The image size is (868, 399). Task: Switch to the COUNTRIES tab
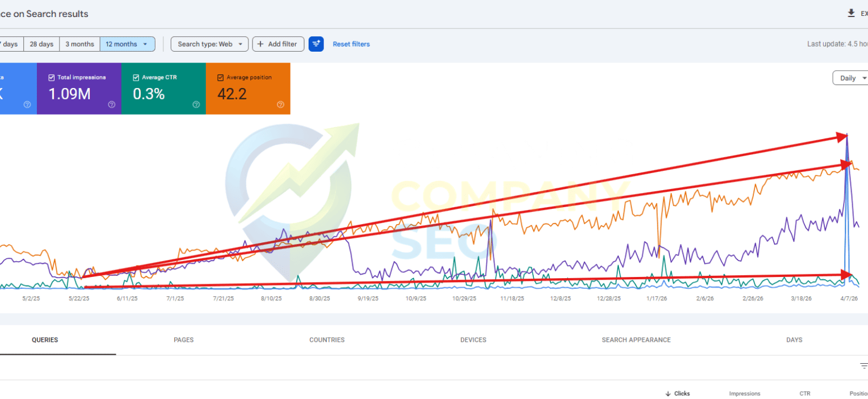pos(327,340)
